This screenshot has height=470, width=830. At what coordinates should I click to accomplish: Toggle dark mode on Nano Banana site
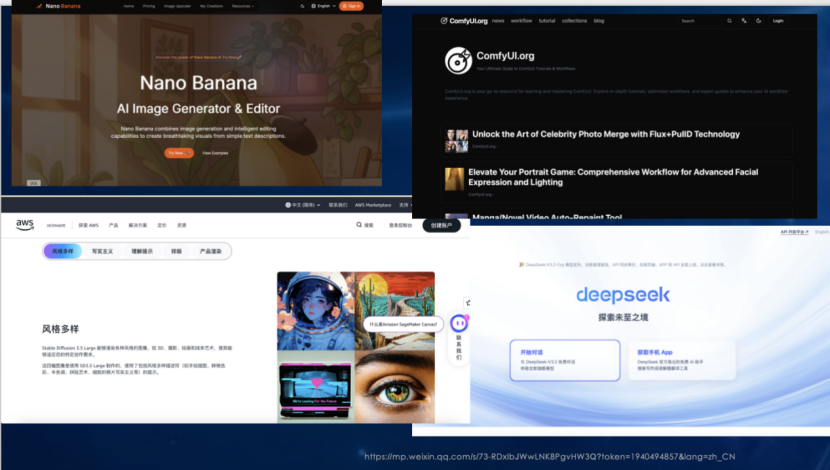coord(301,6)
